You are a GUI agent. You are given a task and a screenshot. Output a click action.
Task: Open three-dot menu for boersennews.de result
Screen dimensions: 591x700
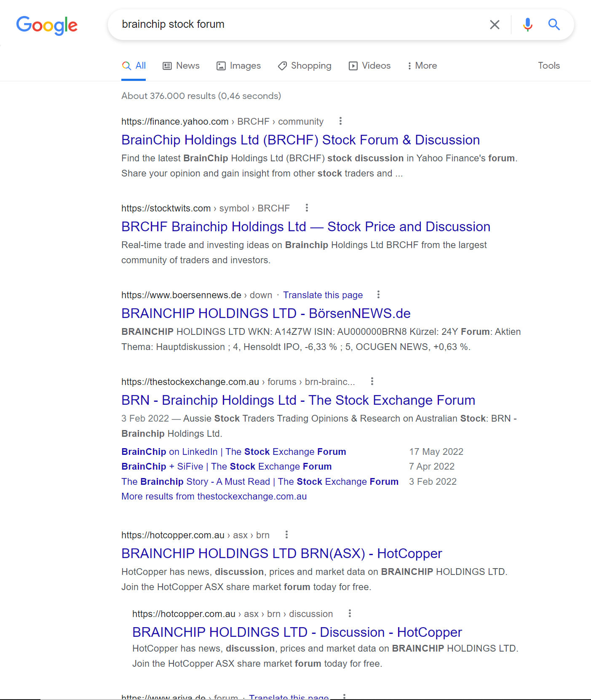tap(378, 294)
